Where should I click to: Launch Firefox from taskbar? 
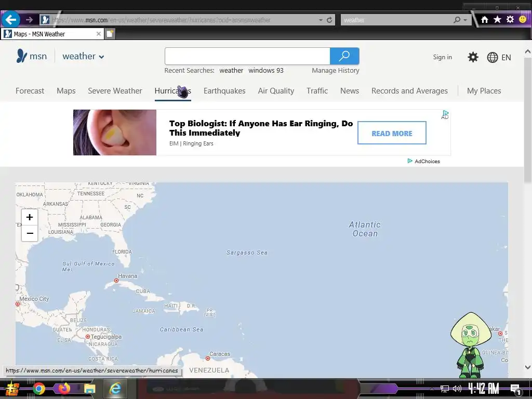click(64, 389)
